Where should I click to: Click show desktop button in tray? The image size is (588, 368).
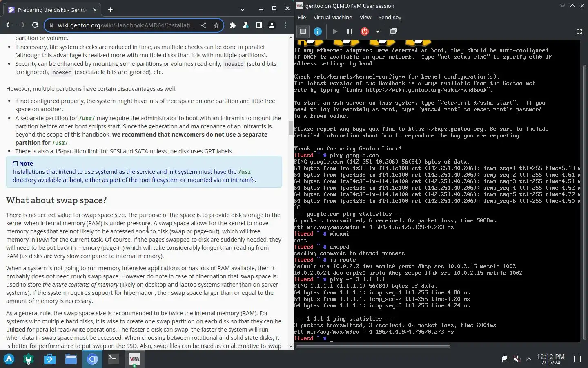coord(577,359)
